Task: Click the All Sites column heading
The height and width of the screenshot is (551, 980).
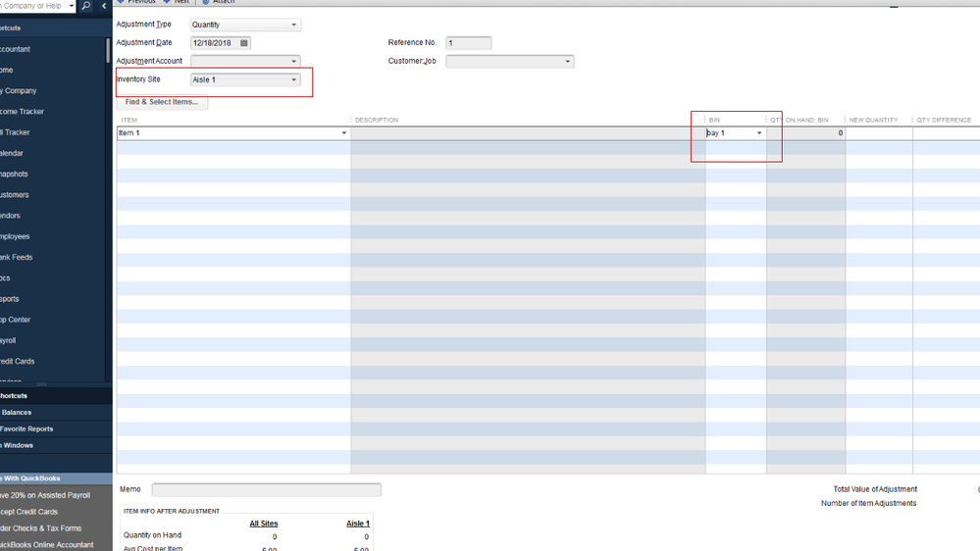Action: click(264, 524)
